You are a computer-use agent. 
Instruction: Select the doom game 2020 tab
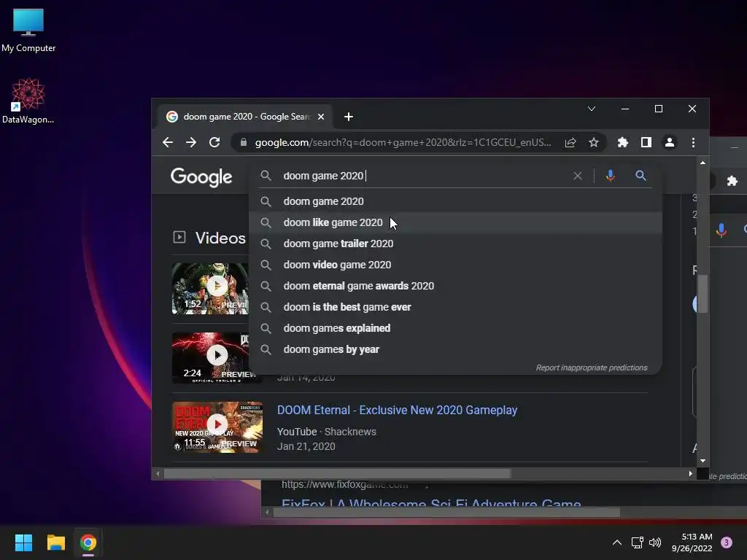pos(245,117)
